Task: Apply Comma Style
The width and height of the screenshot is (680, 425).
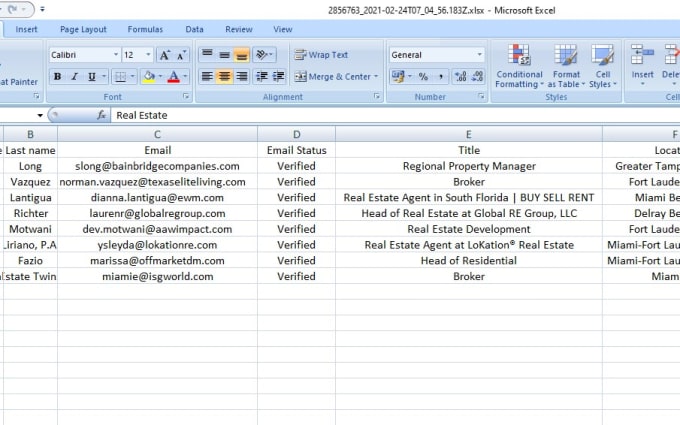Action: click(441, 77)
